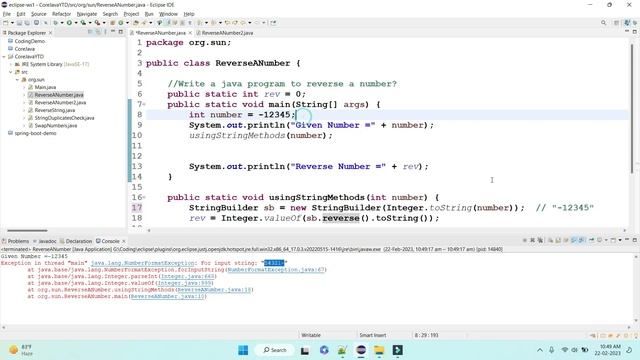Toggle Scroll Lock in Console toolbar
Screen dimensions: 640x360
tap(558, 240)
